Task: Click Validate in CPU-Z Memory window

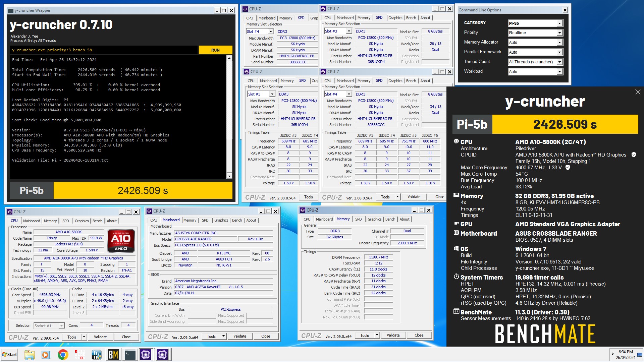Action: [x=393, y=335]
